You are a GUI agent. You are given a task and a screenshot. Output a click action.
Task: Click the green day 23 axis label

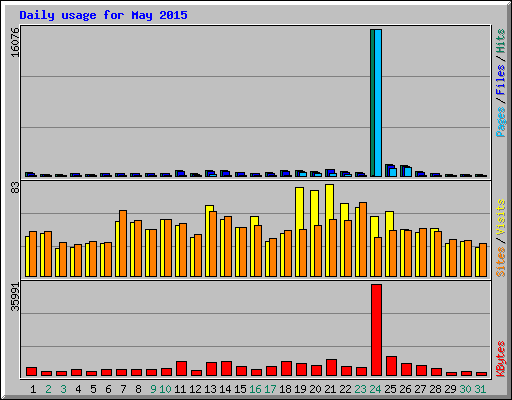coord(360,389)
